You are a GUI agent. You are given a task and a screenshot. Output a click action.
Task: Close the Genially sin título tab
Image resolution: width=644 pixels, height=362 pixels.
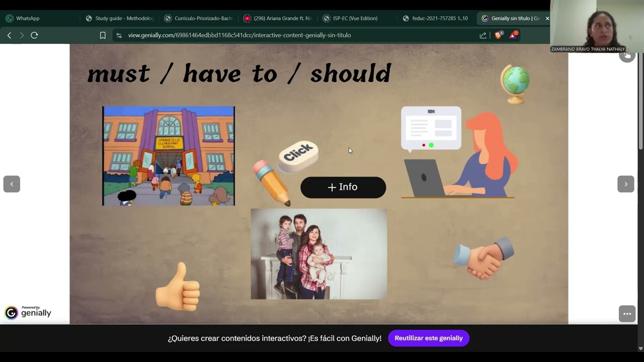click(x=547, y=18)
